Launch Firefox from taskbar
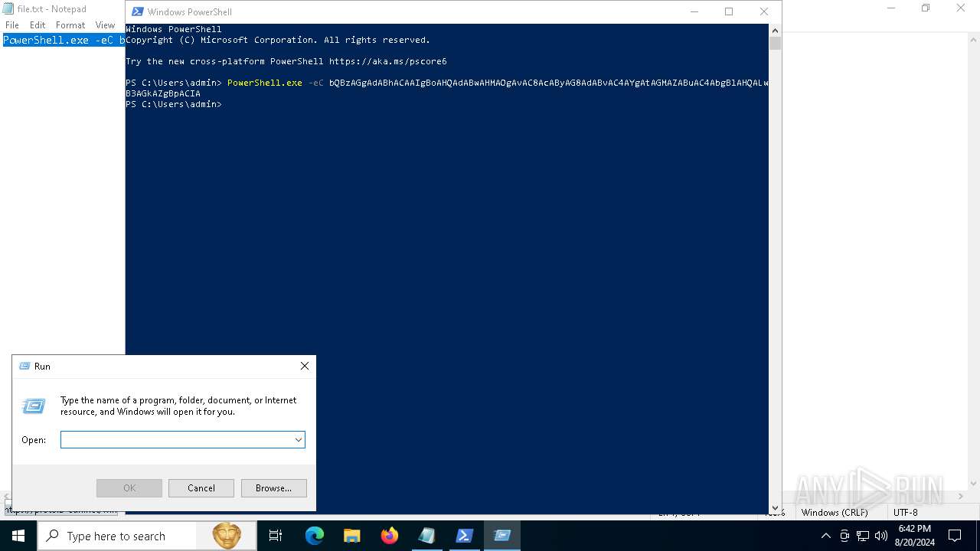This screenshot has width=980, height=551. (x=390, y=536)
